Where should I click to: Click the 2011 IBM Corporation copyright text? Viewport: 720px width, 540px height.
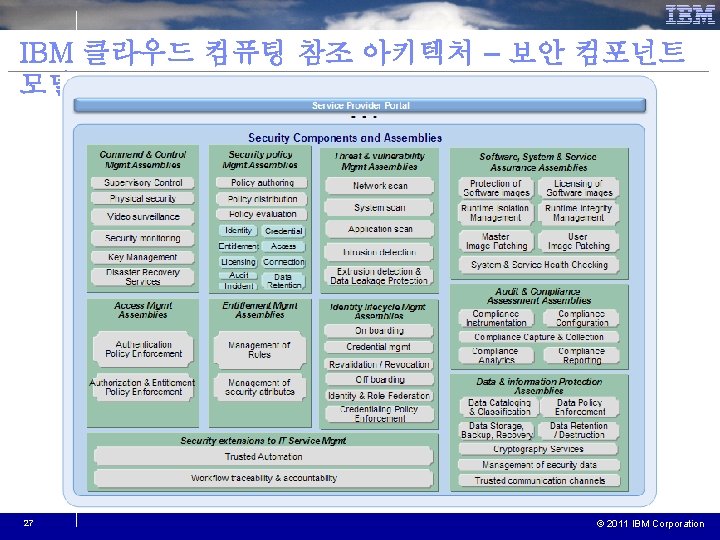650,523
